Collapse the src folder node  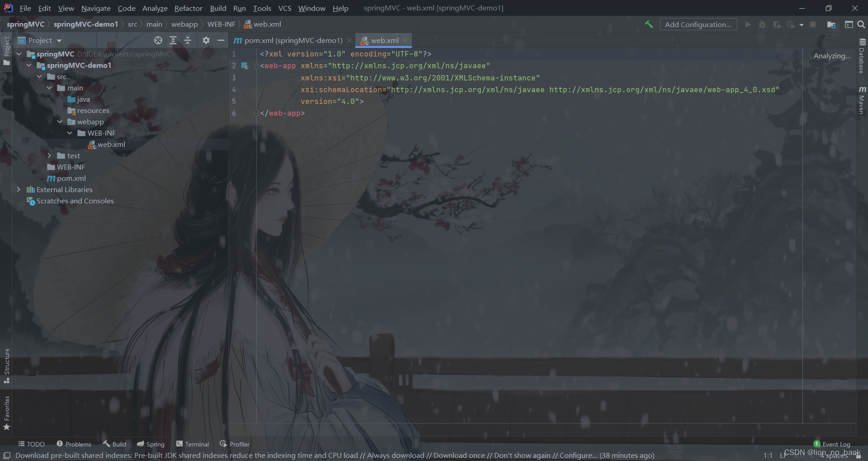coord(39,76)
